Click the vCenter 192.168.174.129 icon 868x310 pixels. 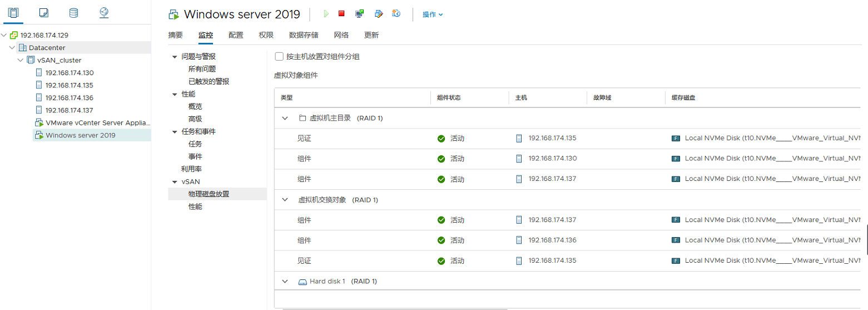click(x=14, y=35)
